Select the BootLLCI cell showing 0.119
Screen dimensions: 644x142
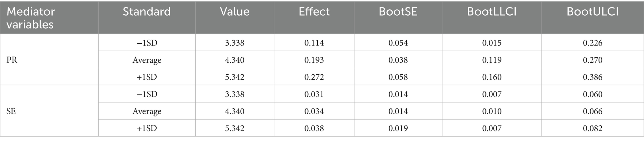pos(492,60)
